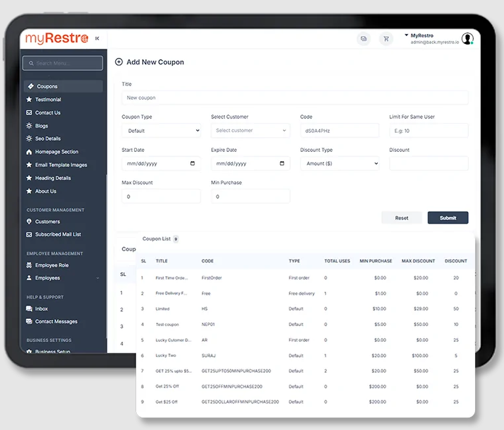Viewport: 504px width, 430px height.
Task: Open the Start Date calendar picker icon
Action: [193, 164]
